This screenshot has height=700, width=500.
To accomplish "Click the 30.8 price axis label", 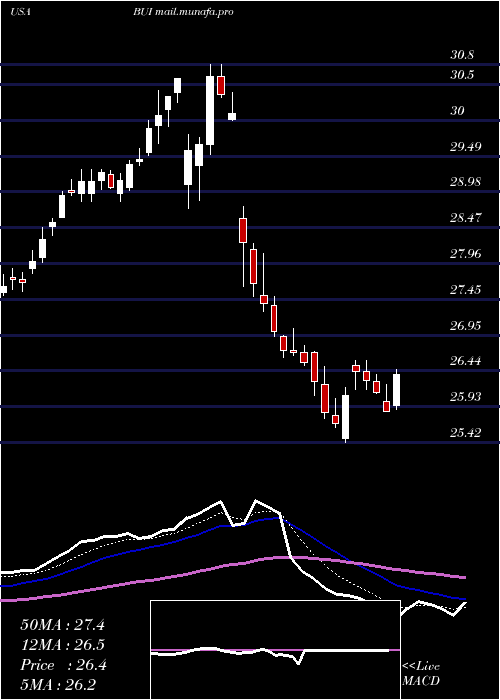I will point(462,55).
